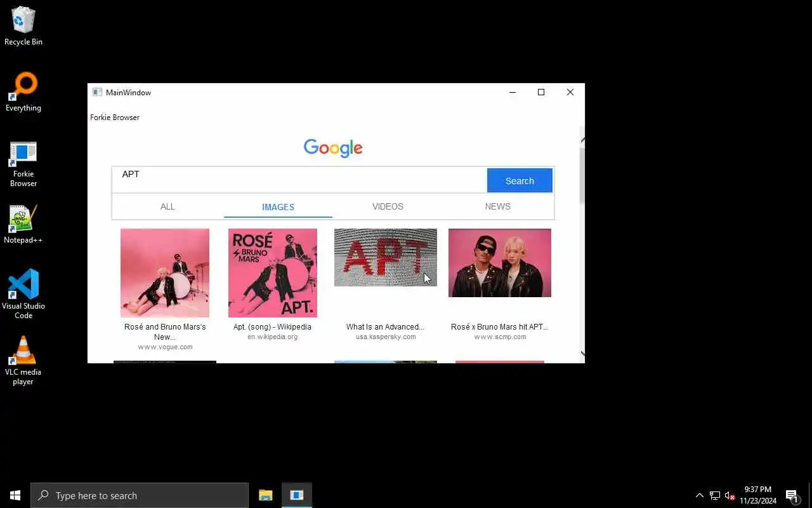Click the Forkie Browser label

tap(115, 117)
